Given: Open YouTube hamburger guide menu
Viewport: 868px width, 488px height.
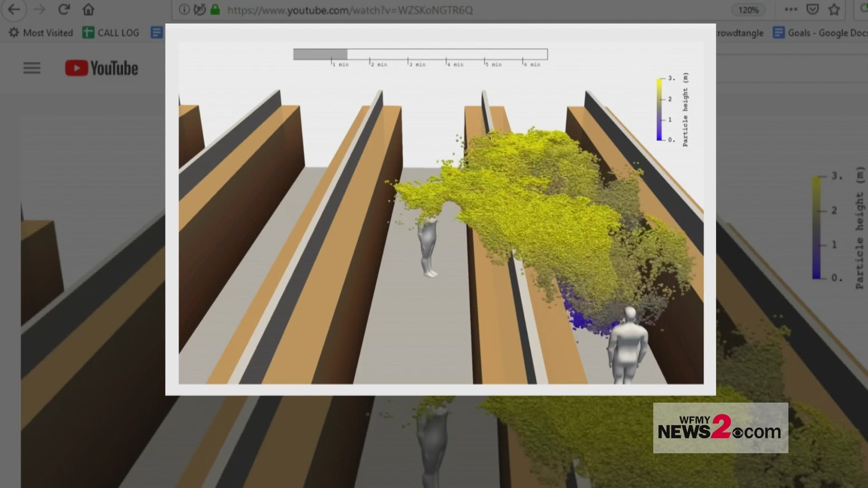Looking at the screenshot, I should [x=32, y=68].
